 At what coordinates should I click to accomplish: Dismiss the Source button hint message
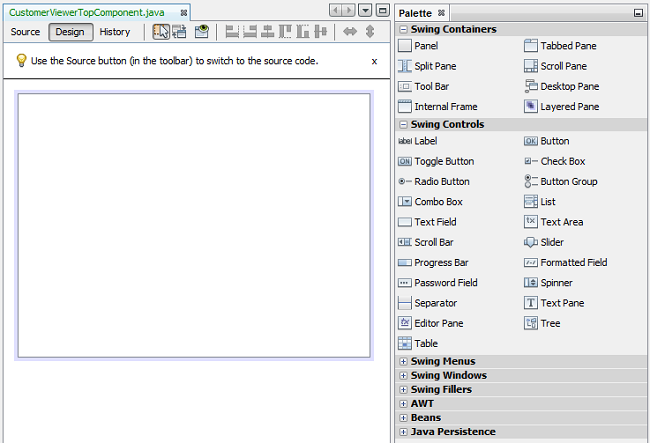(374, 61)
